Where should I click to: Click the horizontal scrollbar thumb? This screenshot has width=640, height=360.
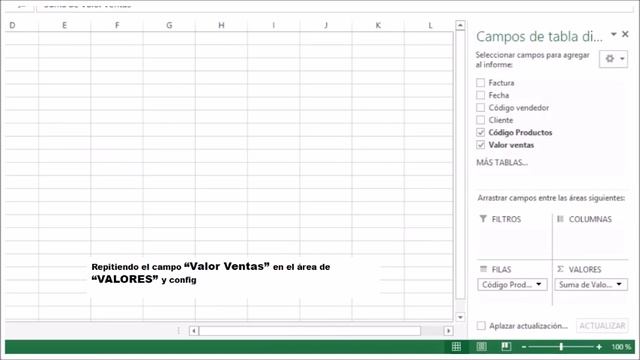pyautogui.click(x=310, y=331)
